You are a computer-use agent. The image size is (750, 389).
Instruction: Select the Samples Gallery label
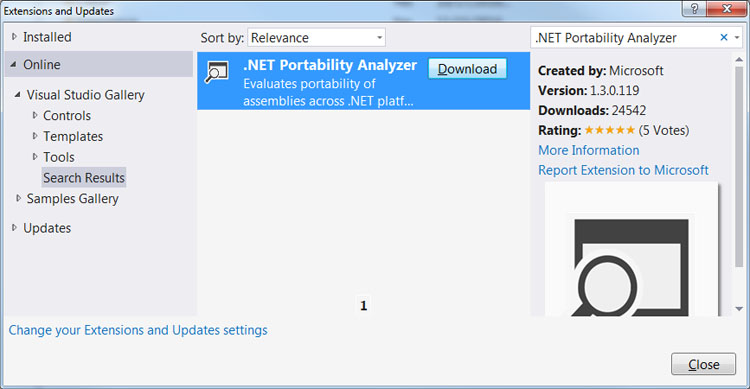click(73, 199)
